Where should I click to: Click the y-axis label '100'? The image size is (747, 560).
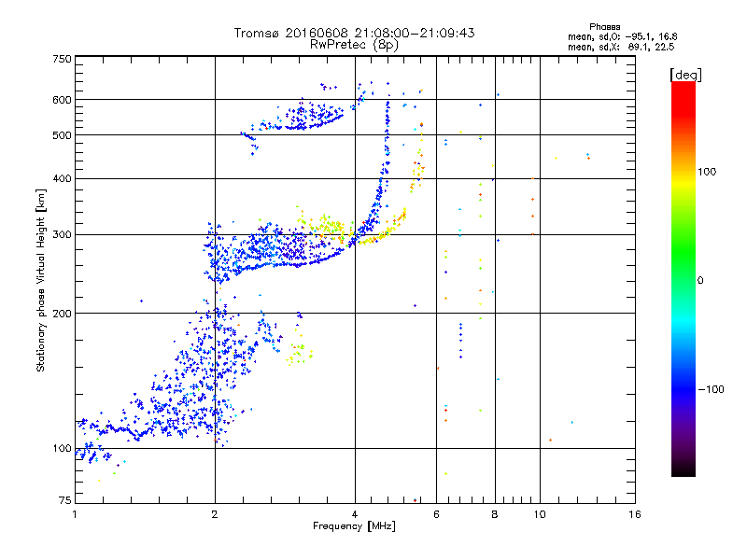(x=62, y=449)
